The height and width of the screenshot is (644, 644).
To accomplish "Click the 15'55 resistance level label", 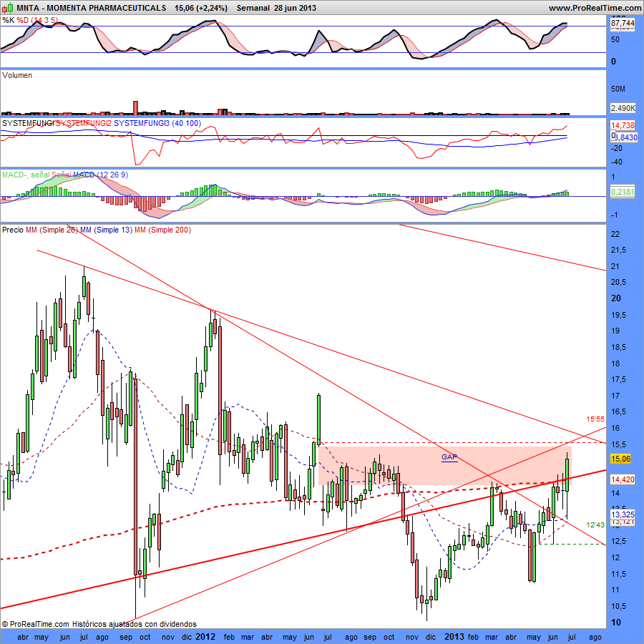I will (x=595, y=419).
